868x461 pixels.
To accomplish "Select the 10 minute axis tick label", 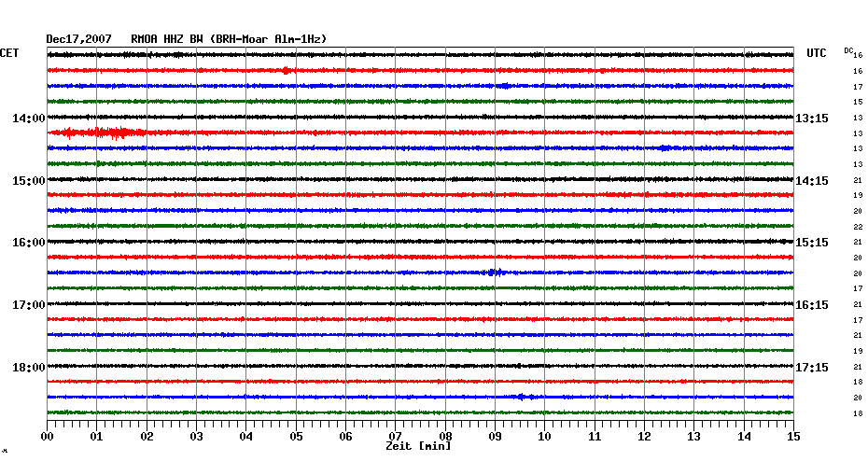I will (x=545, y=436).
